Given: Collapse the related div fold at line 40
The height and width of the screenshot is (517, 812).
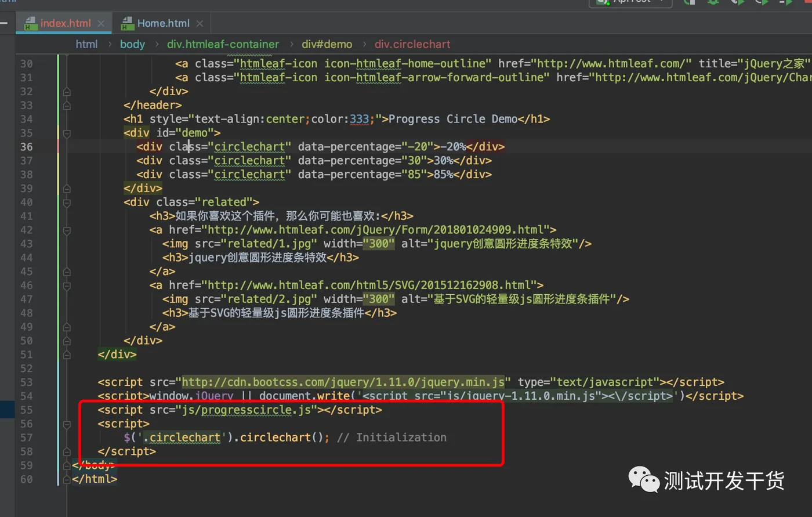Looking at the screenshot, I should click(x=67, y=203).
